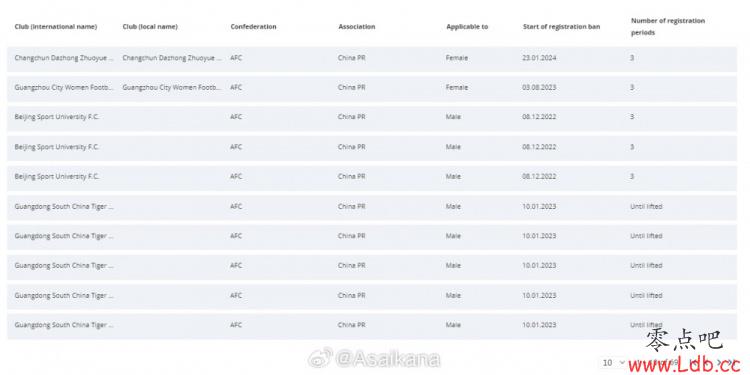Click the @Asaikana Weibo watermark

pyautogui.click(x=374, y=359)
